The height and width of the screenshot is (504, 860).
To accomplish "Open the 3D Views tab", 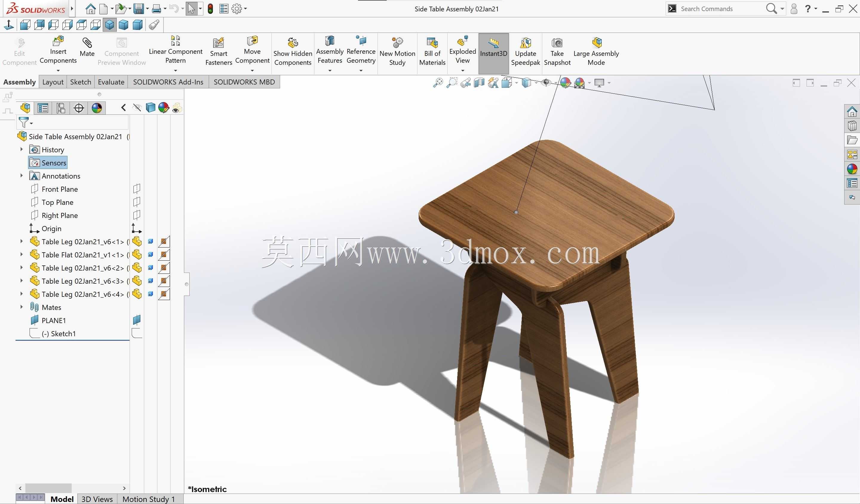I will pos(97,499).
